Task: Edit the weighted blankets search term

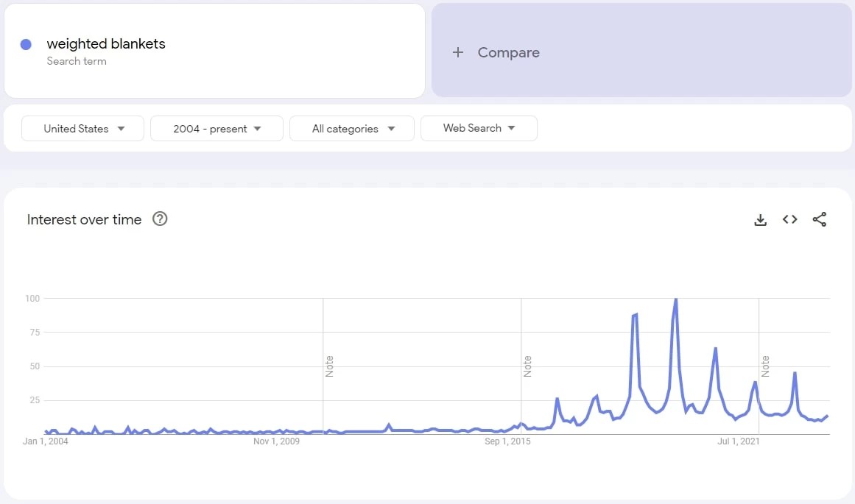Action: [106, 43]
